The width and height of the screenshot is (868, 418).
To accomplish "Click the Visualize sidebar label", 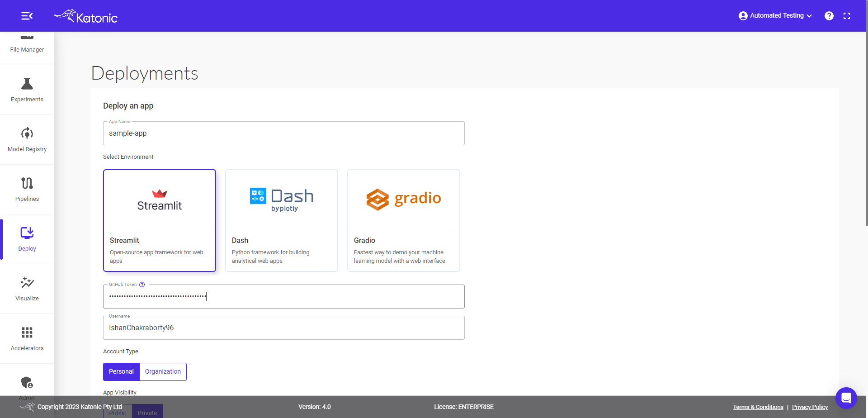I will click(27, 299).
